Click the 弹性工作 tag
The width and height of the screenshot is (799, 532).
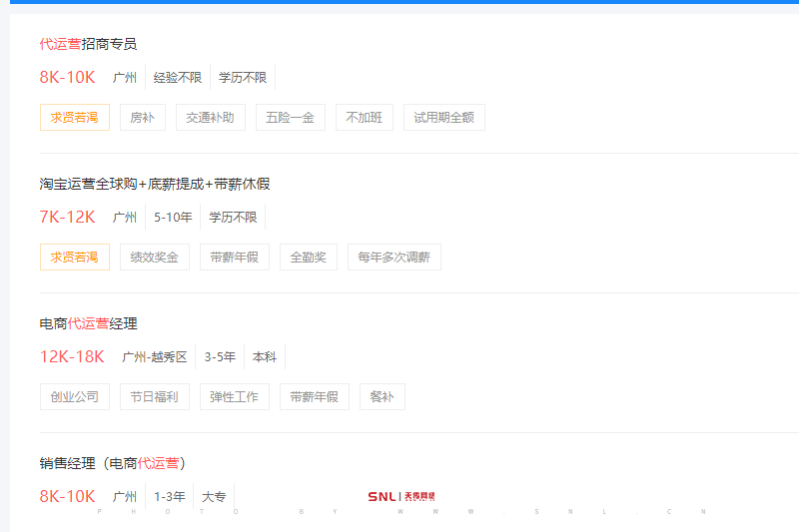click(x=234, y=397)
